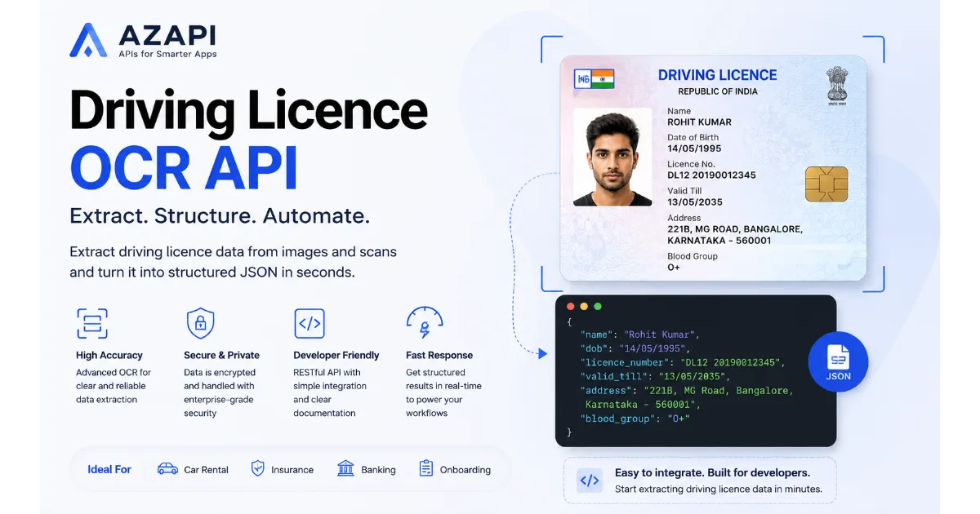Click the Onboarding label

pyautogui.click(x=465, y=470)
